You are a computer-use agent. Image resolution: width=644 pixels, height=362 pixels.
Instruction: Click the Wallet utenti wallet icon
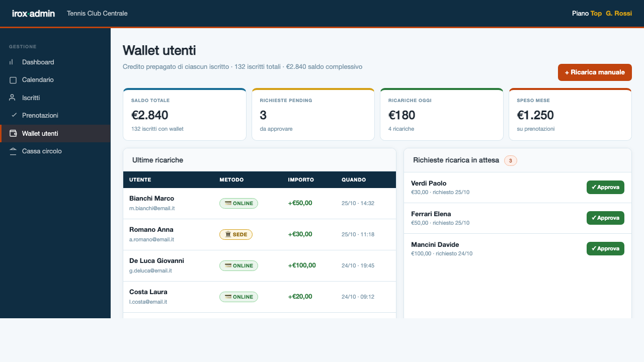[x=14, y=133]
